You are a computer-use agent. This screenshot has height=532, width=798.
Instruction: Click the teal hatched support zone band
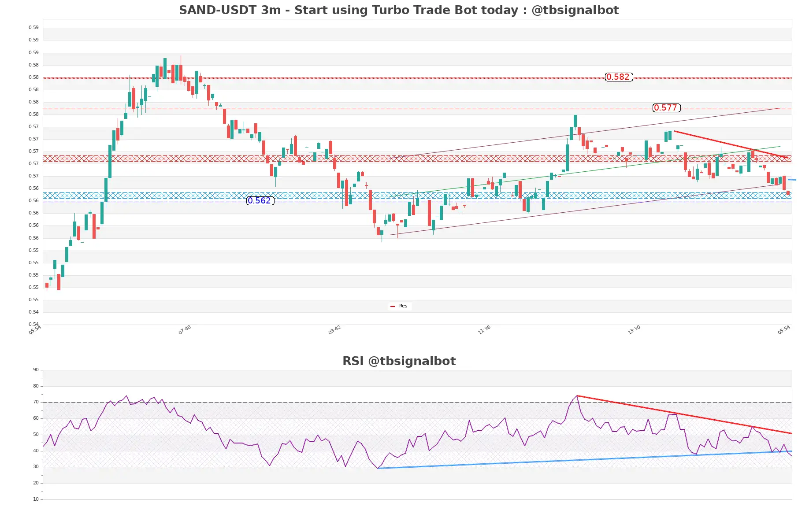click(417, 196)
